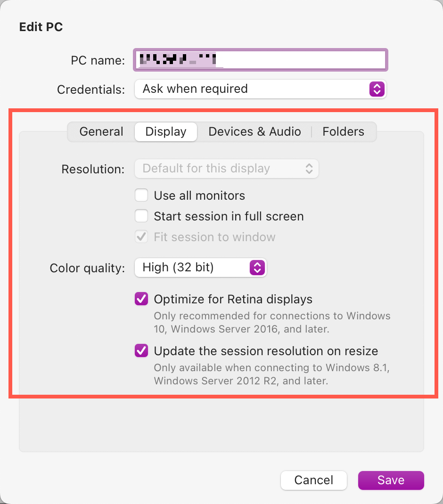Focus the PC name text field
Image resolution: width=443 pixels, height=504 pixels.
pos(302,60)
